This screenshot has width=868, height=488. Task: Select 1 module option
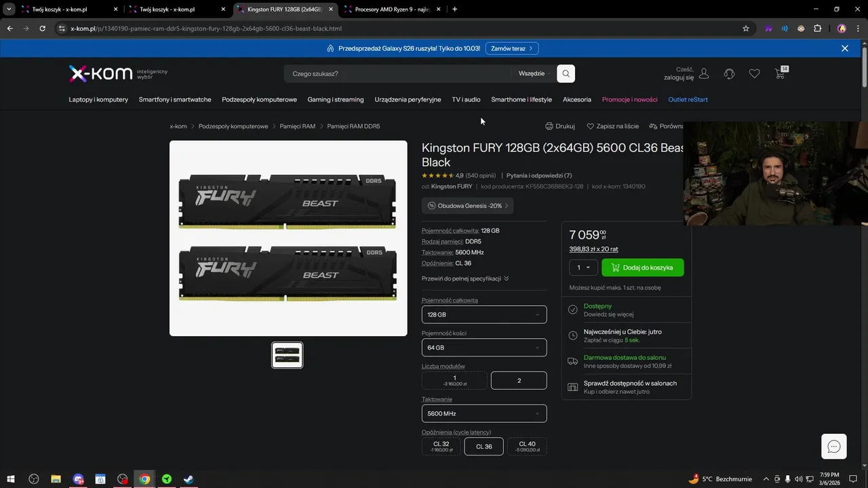454,380
